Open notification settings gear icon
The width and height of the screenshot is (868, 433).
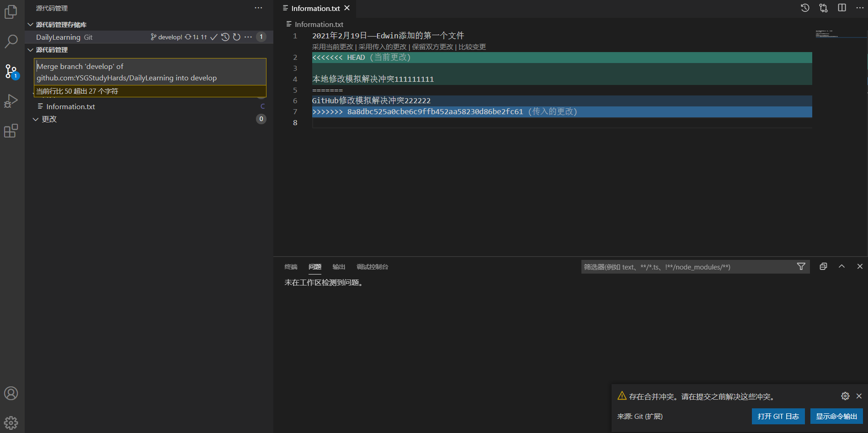pyautogui.click(x=845, y=396)
